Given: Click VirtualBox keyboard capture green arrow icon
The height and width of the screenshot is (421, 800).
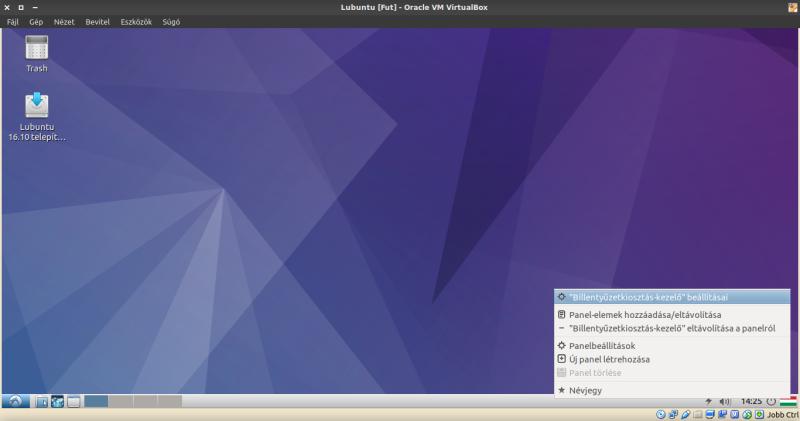Looking at the screenshot, I should click(759, 414).
